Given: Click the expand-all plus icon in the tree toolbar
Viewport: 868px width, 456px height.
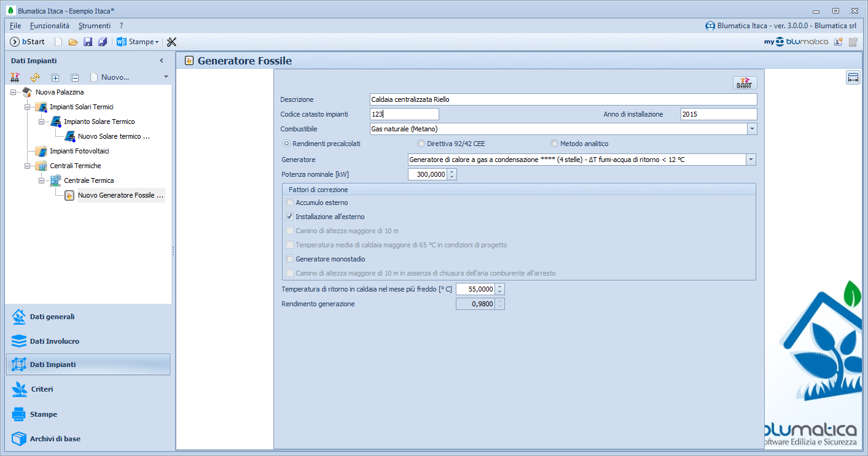Looking at the screenshot, I should click(55, 77).
